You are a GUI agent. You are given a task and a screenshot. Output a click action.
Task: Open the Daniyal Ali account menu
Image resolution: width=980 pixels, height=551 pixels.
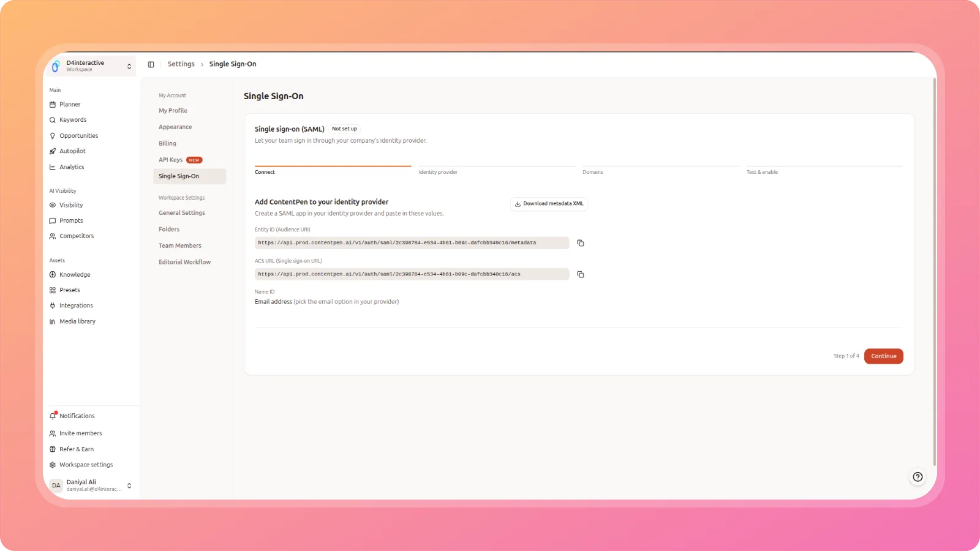pos(92,485)
